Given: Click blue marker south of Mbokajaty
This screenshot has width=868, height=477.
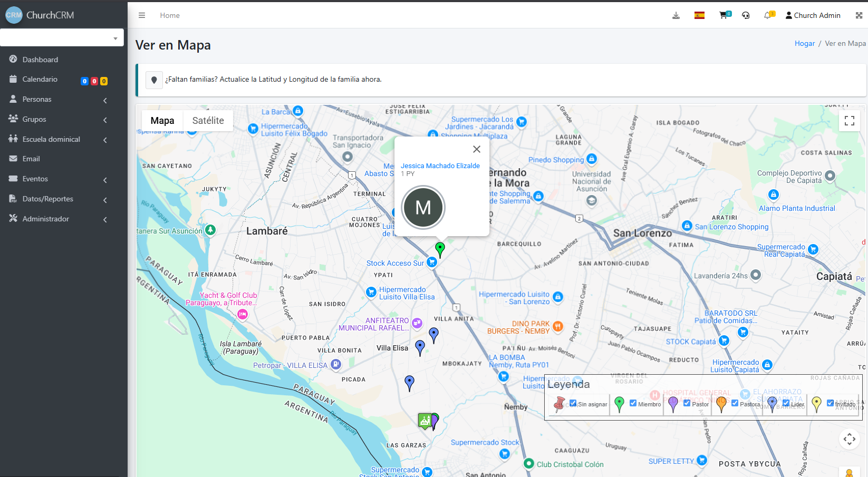Looking at the screenshot, I should 409,383.
